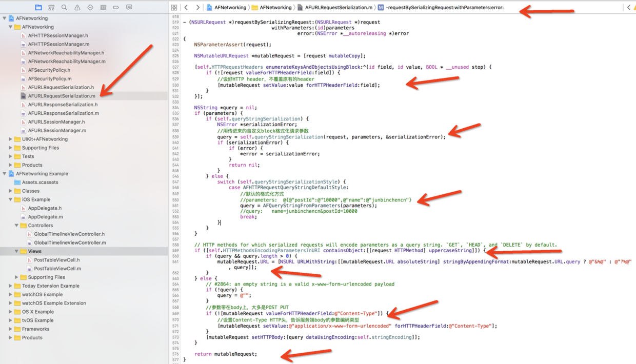Image resolution: width=636 pixels, height=364 pixels.
Task: Collapse the AFNetworking Example project
Action: [x=5, y=174]
